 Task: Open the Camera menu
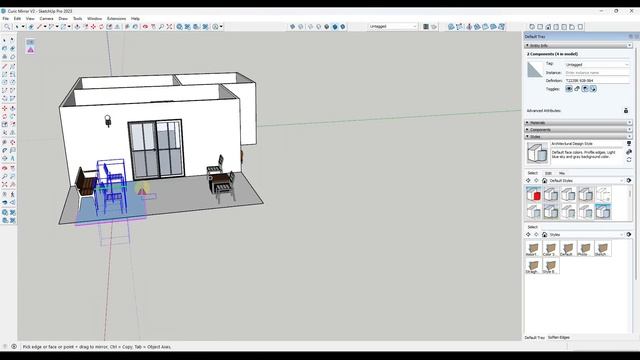[x=46, y=18]
